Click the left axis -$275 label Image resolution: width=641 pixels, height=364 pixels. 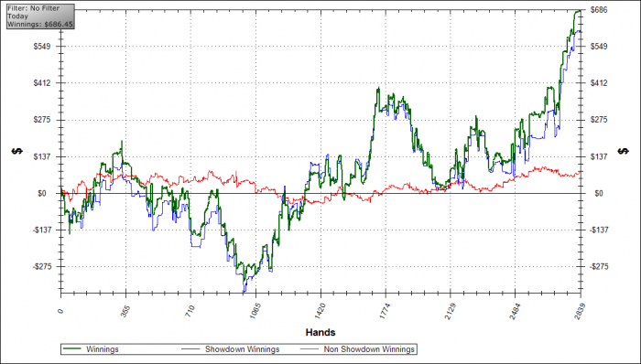41,266
